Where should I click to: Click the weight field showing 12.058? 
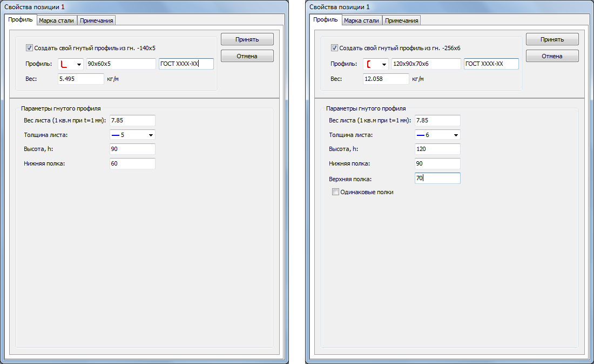point(386,79)
